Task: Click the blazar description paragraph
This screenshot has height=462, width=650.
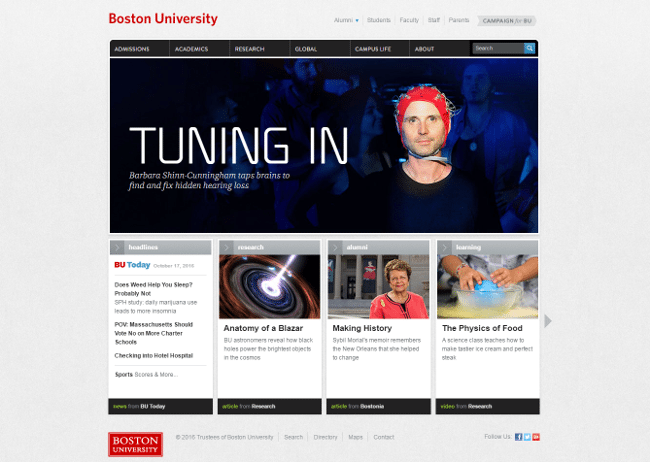Action: click(x=269, y=349)
